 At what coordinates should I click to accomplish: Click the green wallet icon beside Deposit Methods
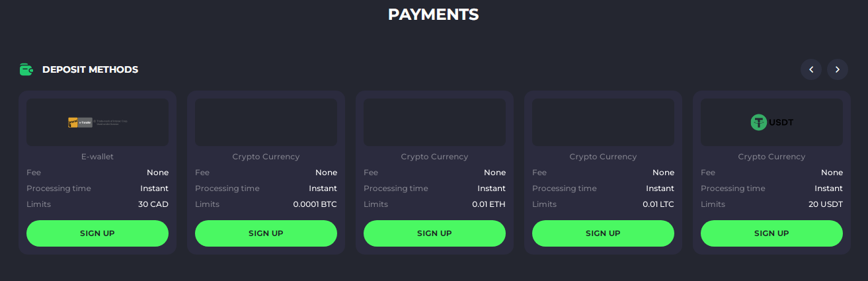(x=26, y=69)
